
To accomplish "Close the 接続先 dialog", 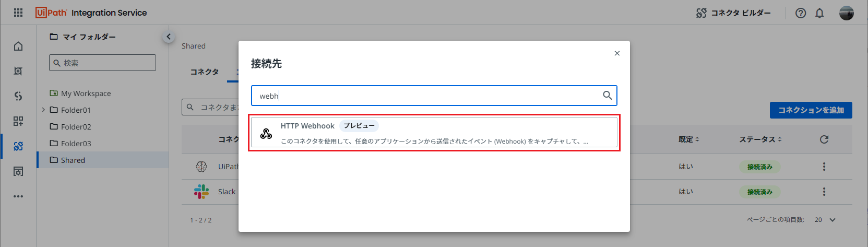I will [x=617, y=53].
